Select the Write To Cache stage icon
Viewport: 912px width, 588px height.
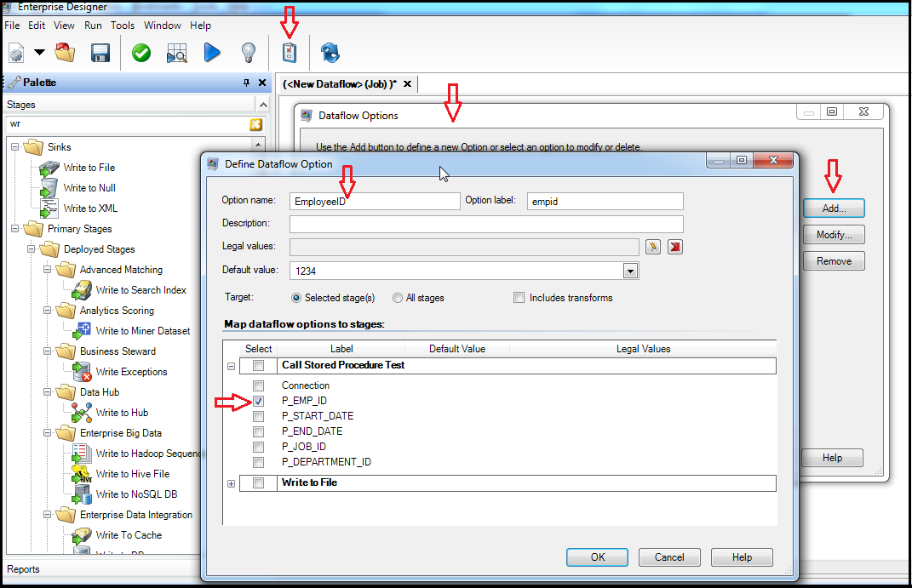click(x=82, y=534)
